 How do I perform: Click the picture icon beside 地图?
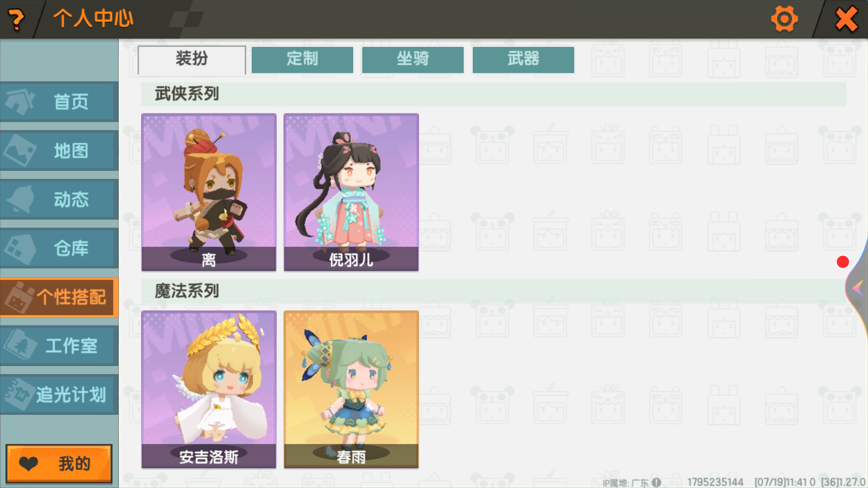(19, 150)
